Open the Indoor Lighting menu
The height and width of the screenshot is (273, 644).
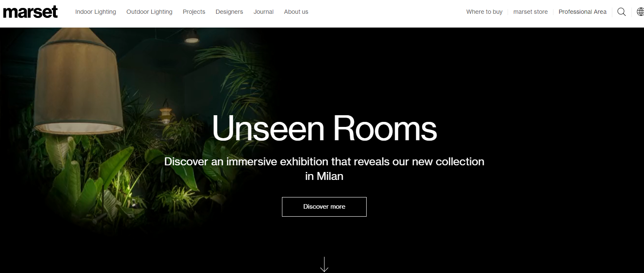click(96, 12)
